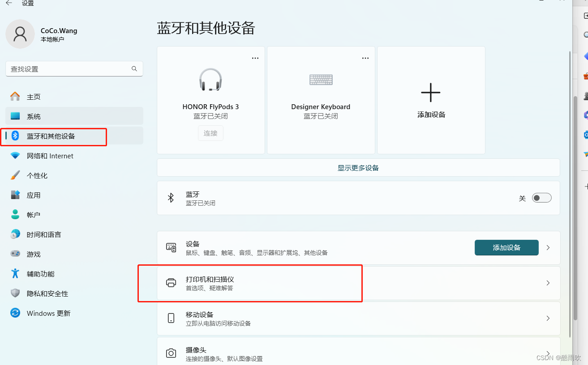The height and width of the screenshot is (365, 588).
Task: Click the printer icon in 打印机和扫描仪 row
Action: click(x=171, y=283)
